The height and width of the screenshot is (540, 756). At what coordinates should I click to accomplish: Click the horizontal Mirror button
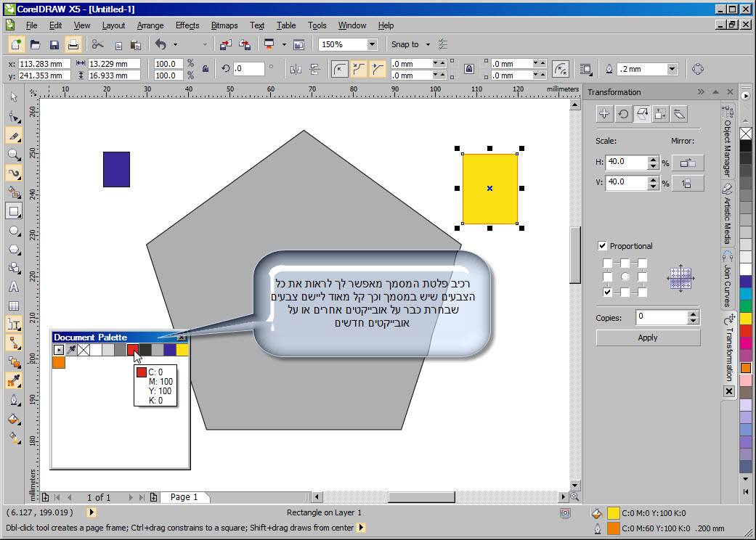pos(688,163)
